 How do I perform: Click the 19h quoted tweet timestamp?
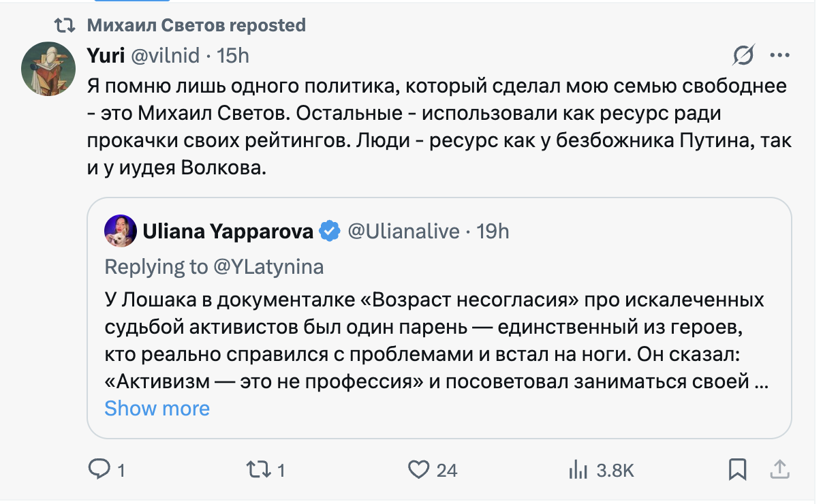coord(493,232)
